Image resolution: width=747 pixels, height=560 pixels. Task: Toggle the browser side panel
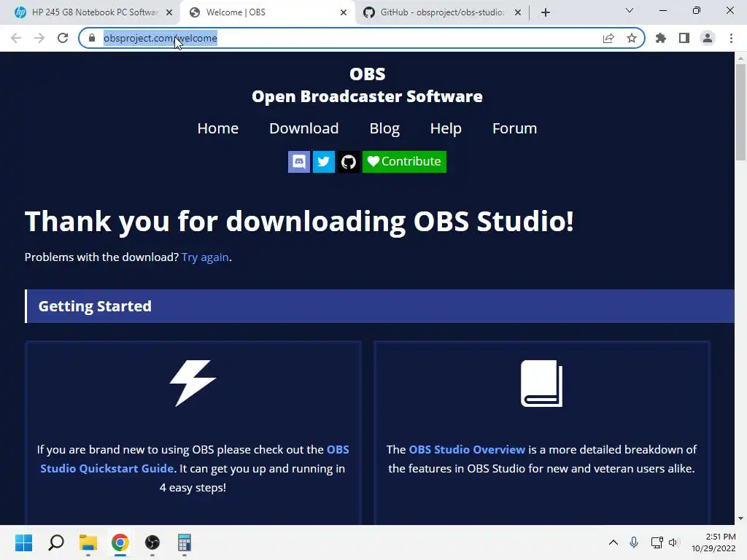(684, 38)
